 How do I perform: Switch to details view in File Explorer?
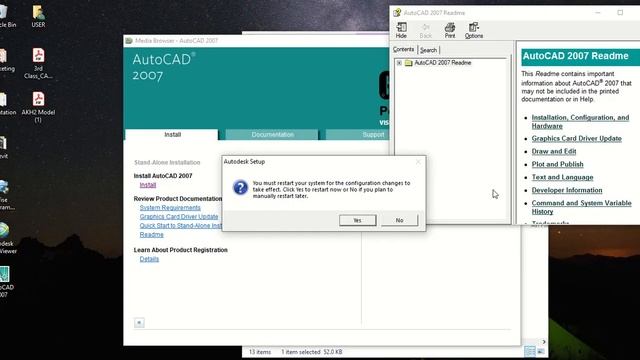tap(530, 351)
